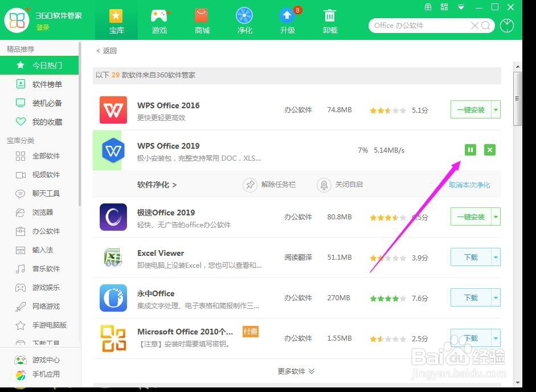Open the 升级 upgrade tab
Image resolution: width=536 pixels, height=392 pixels.
pos(288,21)
